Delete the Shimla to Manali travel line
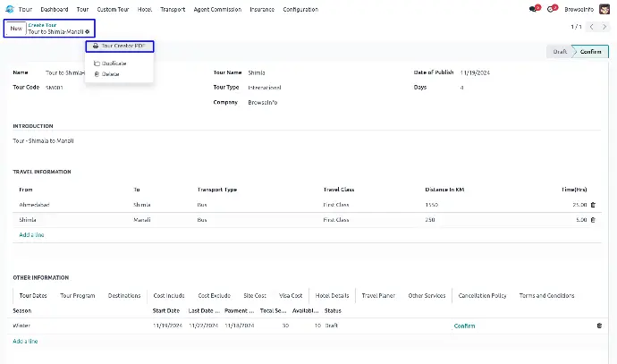 pos(592,219)
